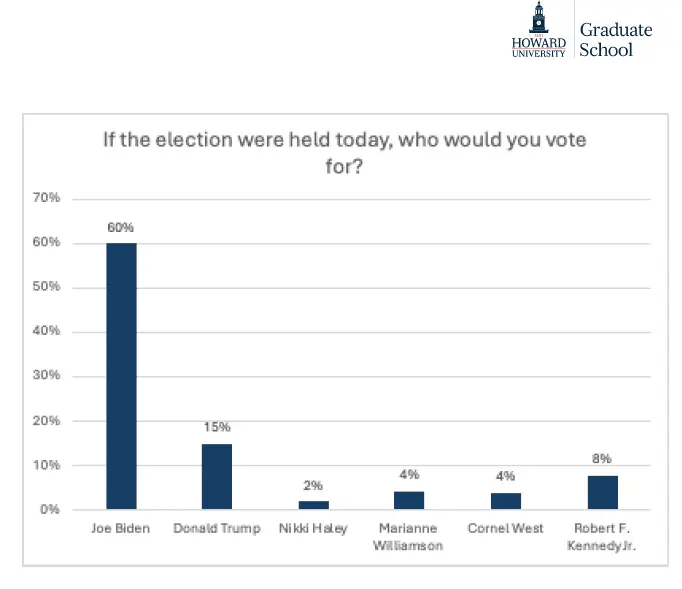Click the 15% data label
This screenshot has width=682, height=589.
[217, 428]
